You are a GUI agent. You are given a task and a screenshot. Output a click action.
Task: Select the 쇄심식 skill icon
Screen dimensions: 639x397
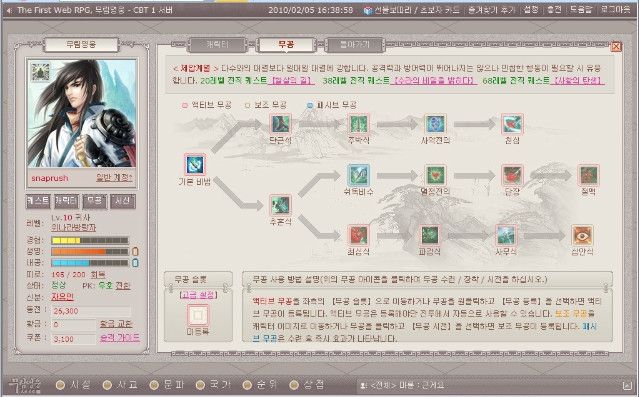click(x=359, y=235)
